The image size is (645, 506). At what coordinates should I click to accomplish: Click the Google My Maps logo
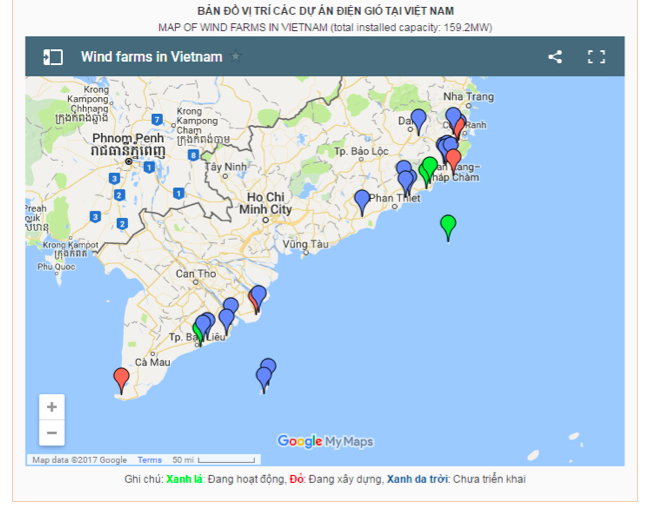pyautogui.click(x=325, y=441)
